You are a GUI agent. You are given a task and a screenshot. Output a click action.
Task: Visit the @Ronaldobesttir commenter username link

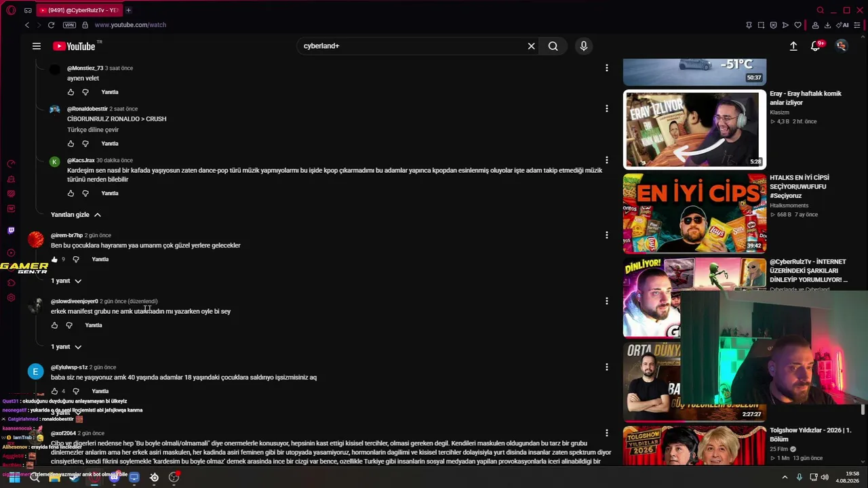tap(87, 108)
